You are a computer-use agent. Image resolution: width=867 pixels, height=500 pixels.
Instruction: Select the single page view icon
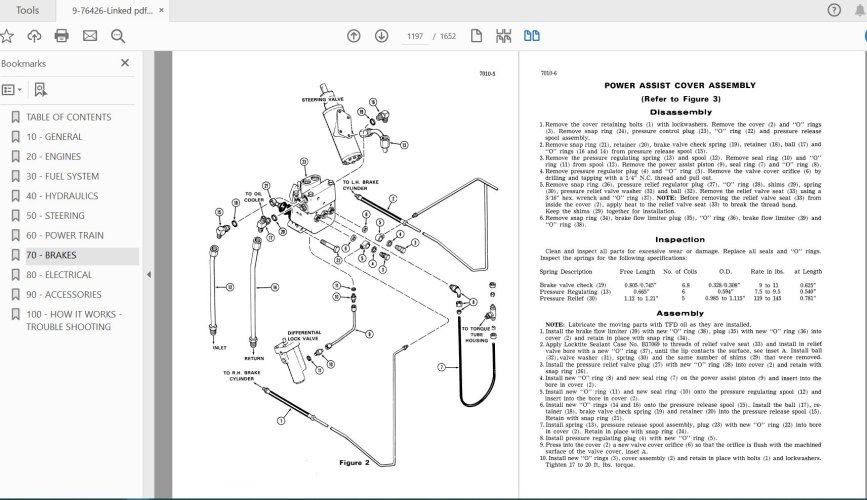478,36
